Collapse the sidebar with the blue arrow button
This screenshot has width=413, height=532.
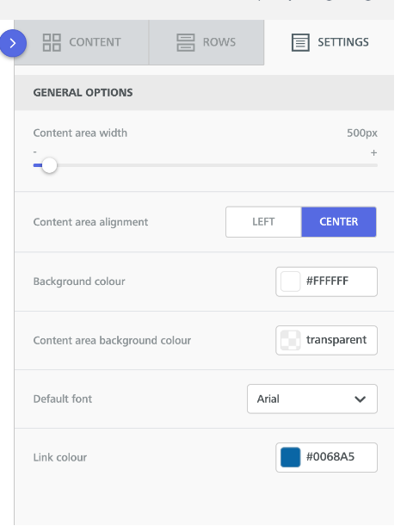point(13,43)
